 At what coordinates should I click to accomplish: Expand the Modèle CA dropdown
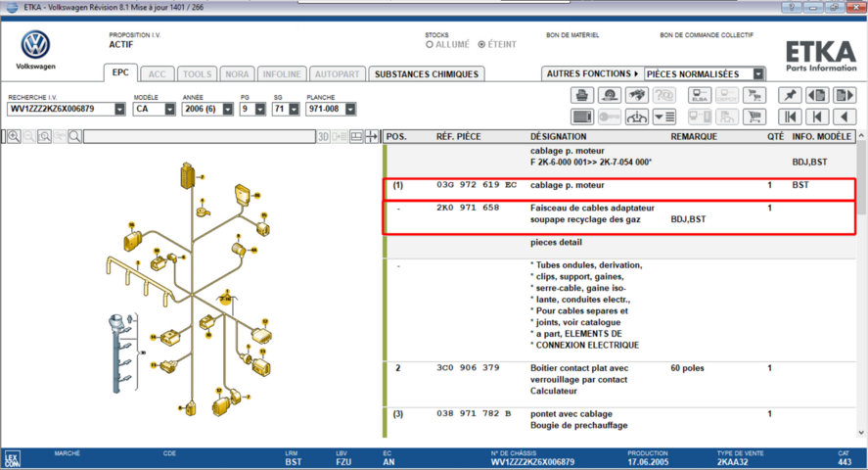pos(169,109)
